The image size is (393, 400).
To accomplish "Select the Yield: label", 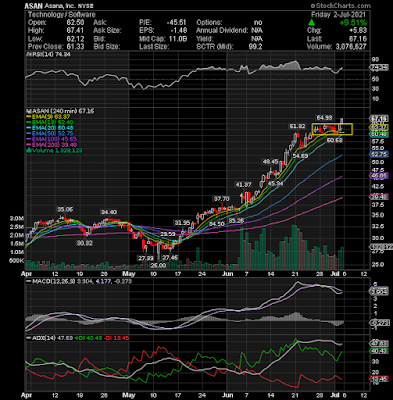I will [x=204, y=39].
